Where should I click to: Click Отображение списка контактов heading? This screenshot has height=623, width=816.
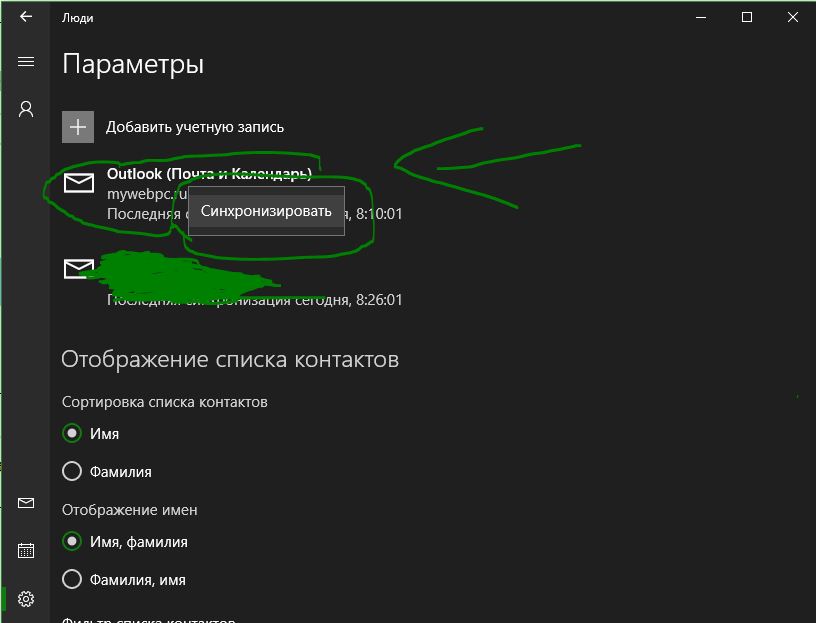pyautogui.click(x=230, y=360)
